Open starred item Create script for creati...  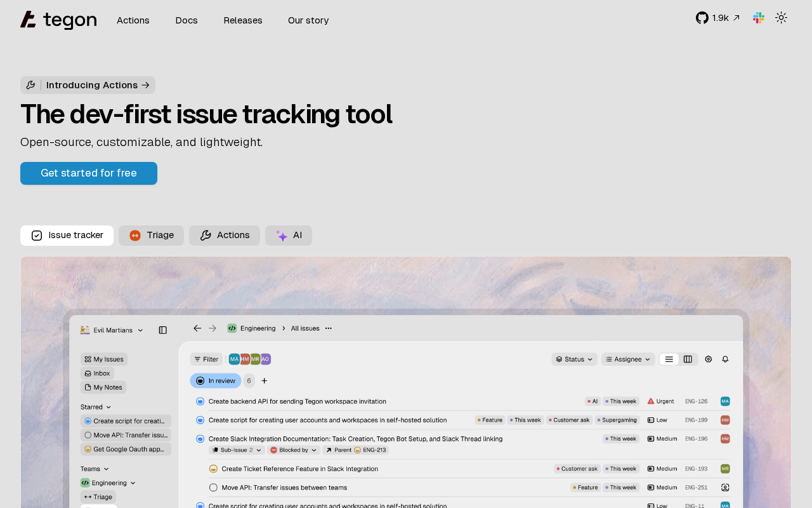126,421
